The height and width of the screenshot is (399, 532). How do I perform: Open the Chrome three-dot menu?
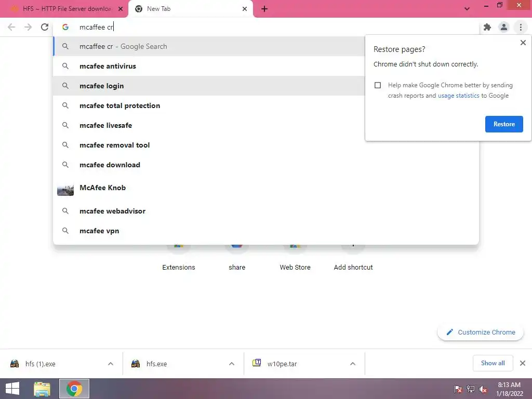pos(521,27)
